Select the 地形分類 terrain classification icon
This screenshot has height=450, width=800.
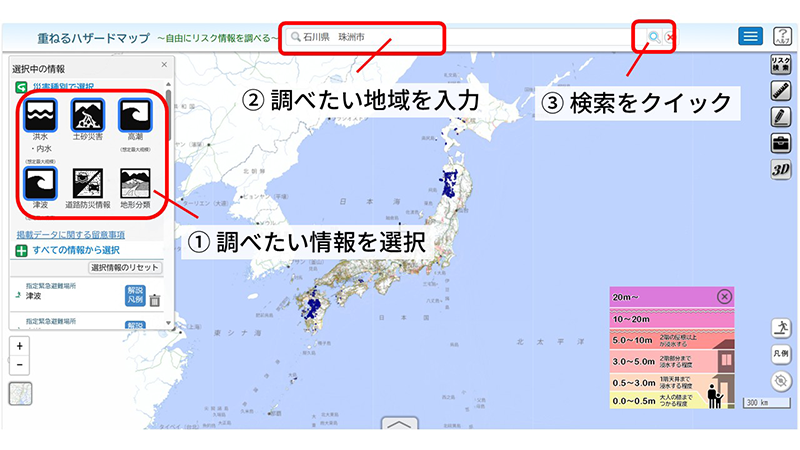click(135, 183)
